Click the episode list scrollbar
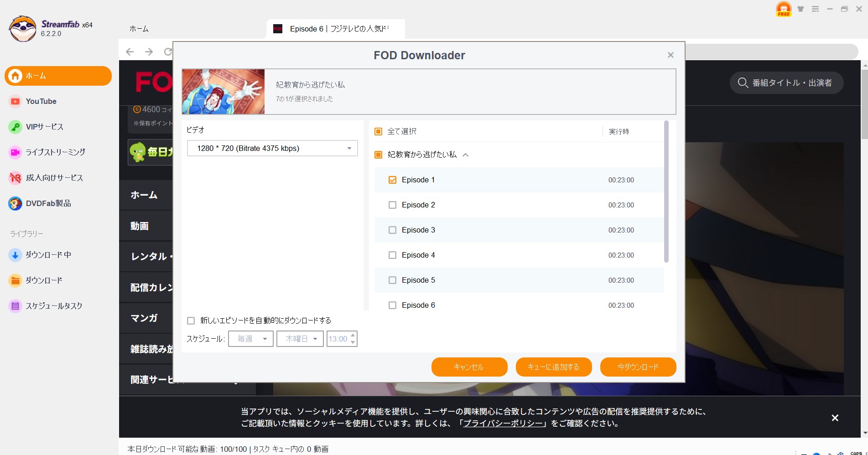 tap(666, 191)
